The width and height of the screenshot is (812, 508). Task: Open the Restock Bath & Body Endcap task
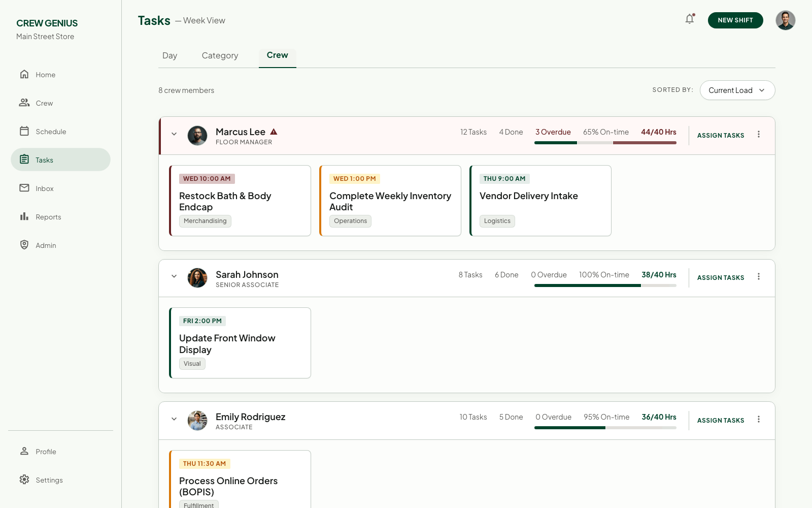pyautogui.click(x=240, y=201)
